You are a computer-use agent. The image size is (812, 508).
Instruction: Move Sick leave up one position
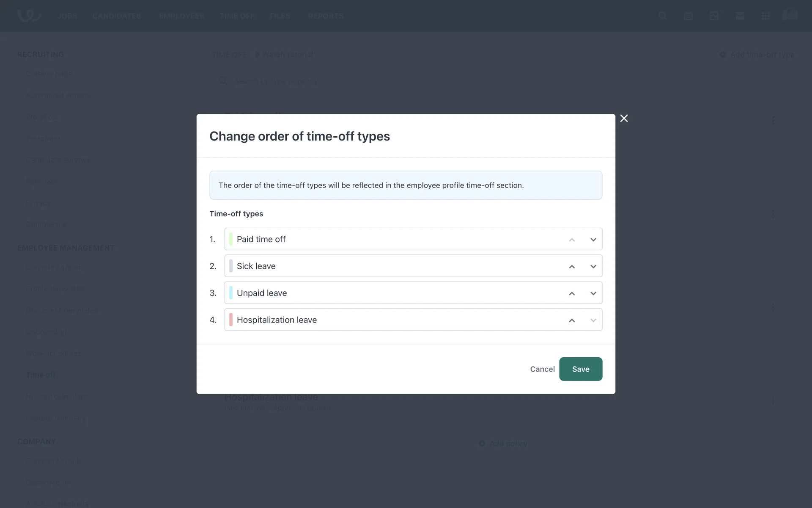pyautogui.click(x=572, y=266)
